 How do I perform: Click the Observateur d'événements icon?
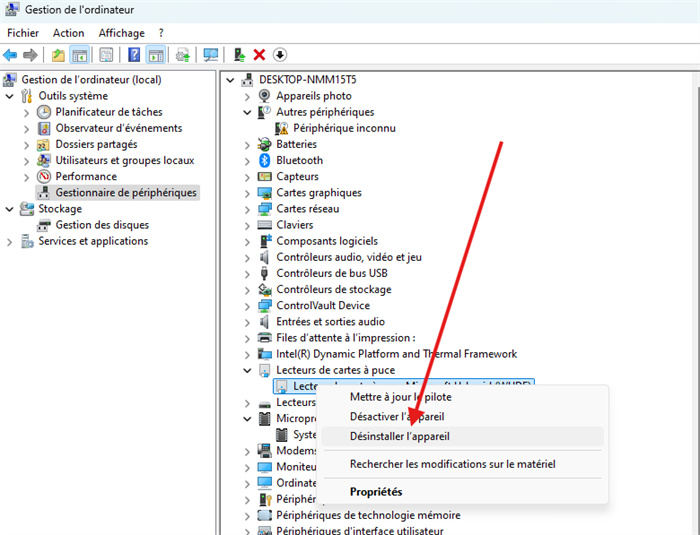[x=44, y=128]
